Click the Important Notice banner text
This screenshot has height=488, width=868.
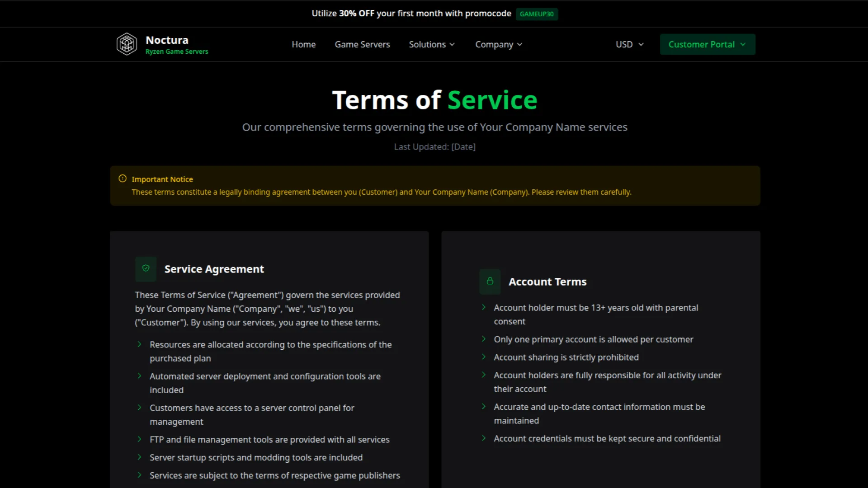click(x=381, y=192)
